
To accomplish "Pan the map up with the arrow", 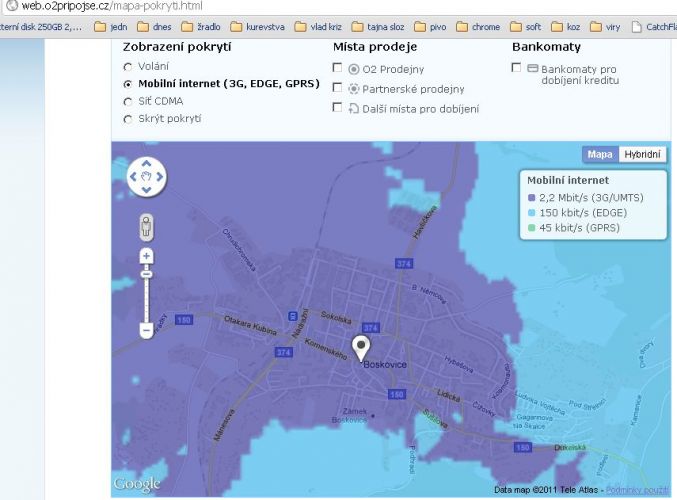I will [146, 164].
